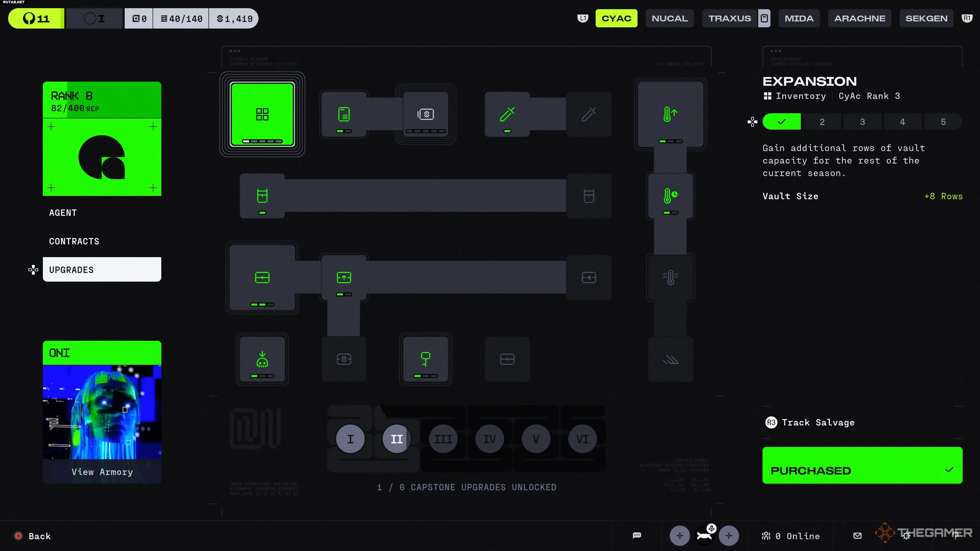Choose capstone upgrade tier III

tap(443, 439)
